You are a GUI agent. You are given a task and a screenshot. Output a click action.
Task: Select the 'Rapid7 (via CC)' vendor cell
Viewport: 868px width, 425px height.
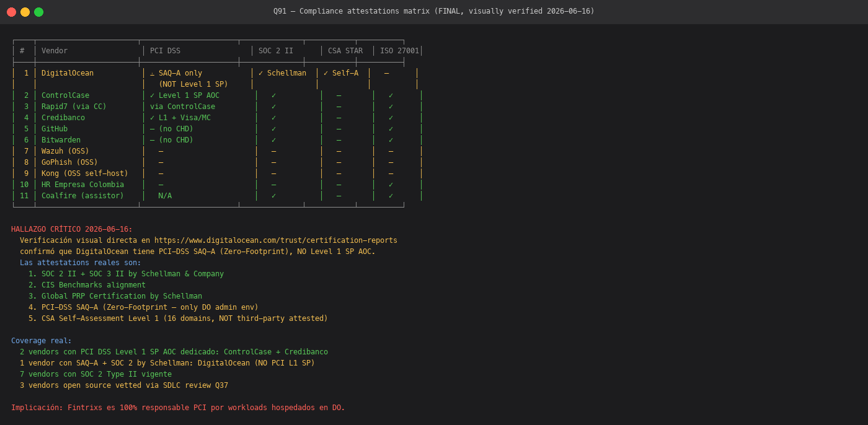74,107
